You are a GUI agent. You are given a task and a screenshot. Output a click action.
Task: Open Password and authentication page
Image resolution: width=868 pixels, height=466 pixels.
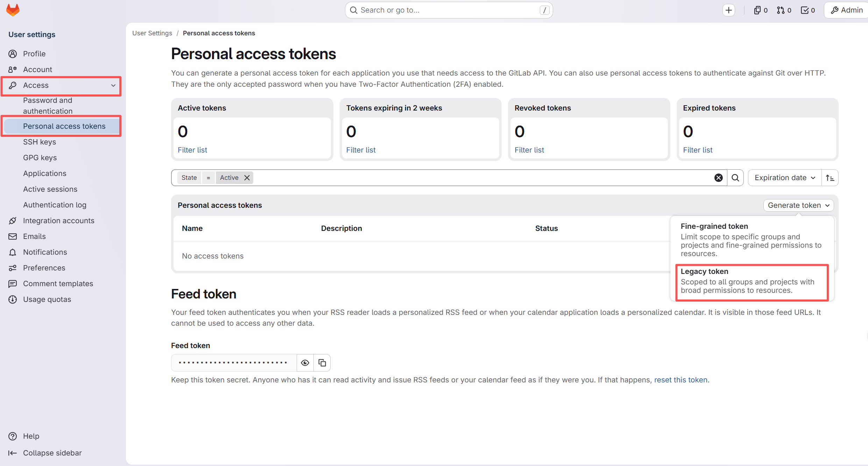tap(48, 106)
